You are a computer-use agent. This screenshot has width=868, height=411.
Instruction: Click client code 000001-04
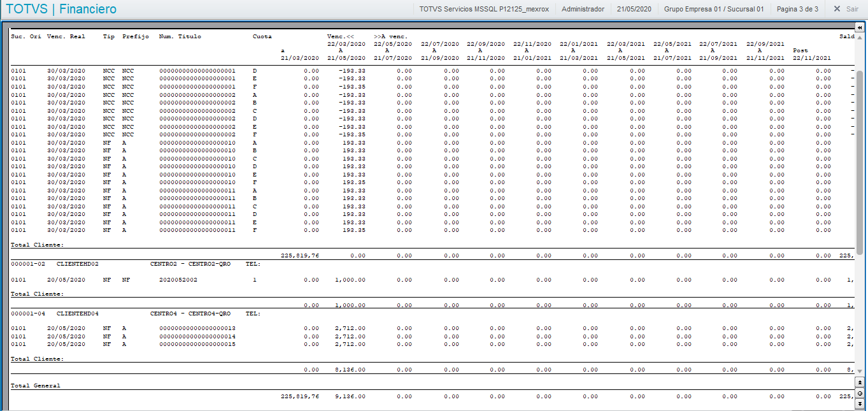click(x=28, y=314)
